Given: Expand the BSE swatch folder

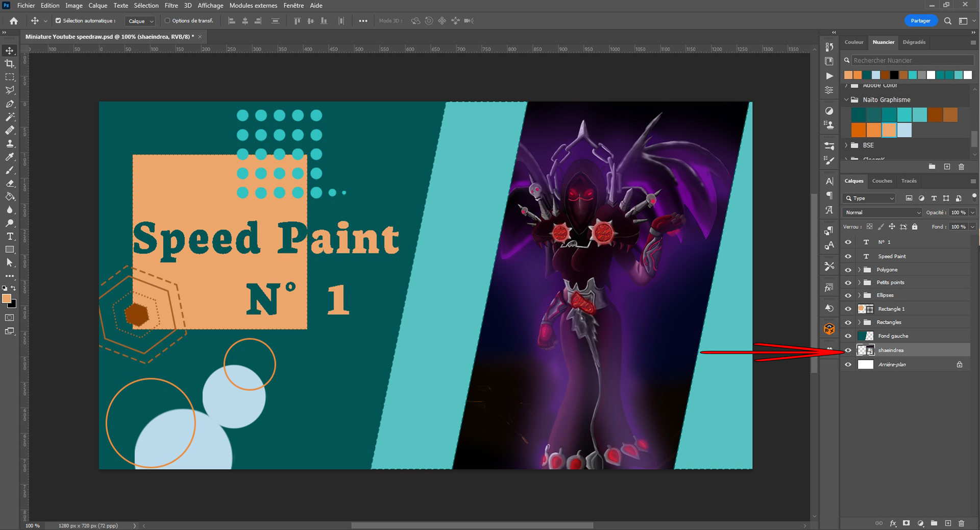Looking at the screenshot, I should point(846,145).
